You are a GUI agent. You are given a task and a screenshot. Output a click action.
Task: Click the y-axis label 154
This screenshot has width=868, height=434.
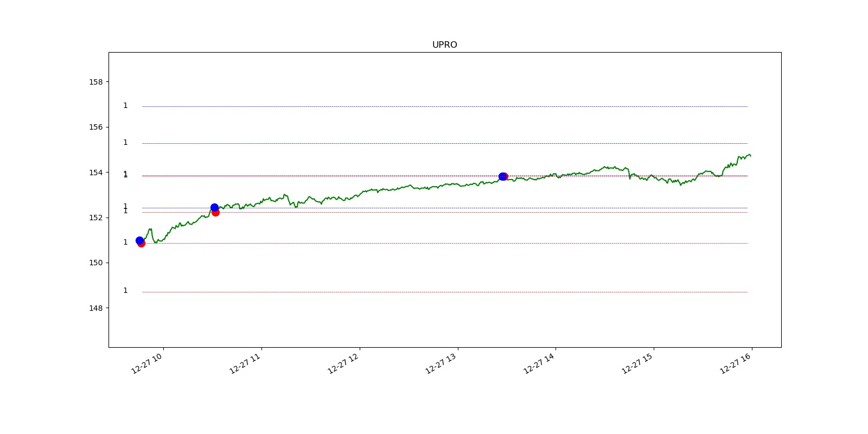[95, 173]
